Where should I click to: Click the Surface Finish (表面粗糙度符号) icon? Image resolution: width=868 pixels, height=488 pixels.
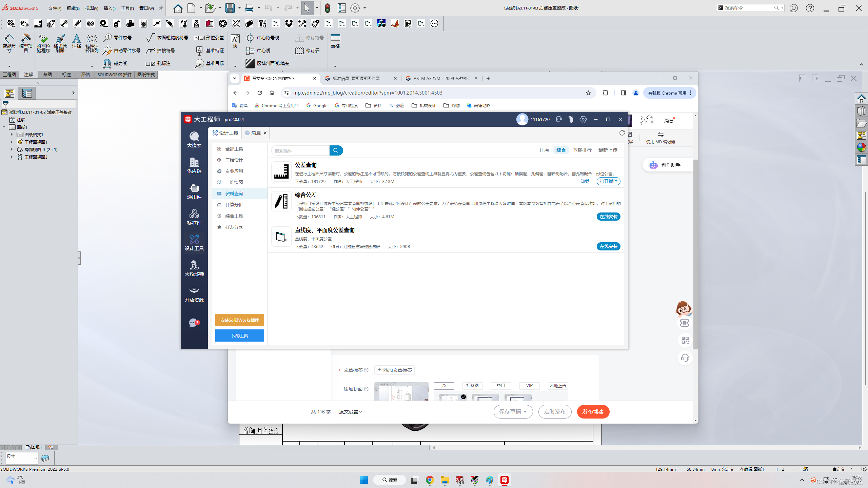[x=151, y=38]
